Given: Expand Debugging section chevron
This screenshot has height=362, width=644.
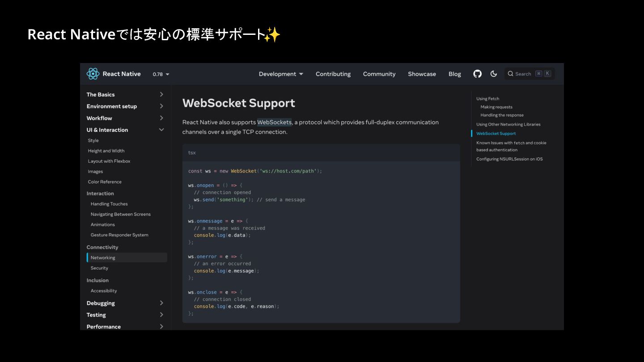Looking at the screenshot, I should click(x=161, y=303).
